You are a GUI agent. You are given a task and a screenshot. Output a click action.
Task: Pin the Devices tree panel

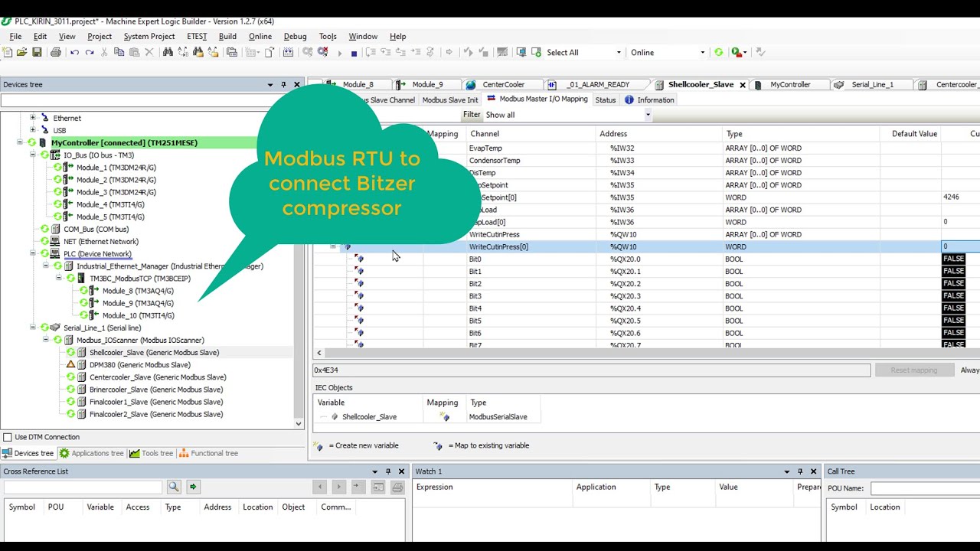coord(283,84)
